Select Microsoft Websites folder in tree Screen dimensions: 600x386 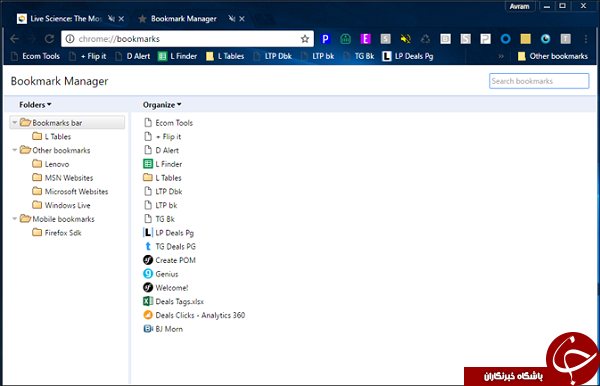click(x=70, y=192)
